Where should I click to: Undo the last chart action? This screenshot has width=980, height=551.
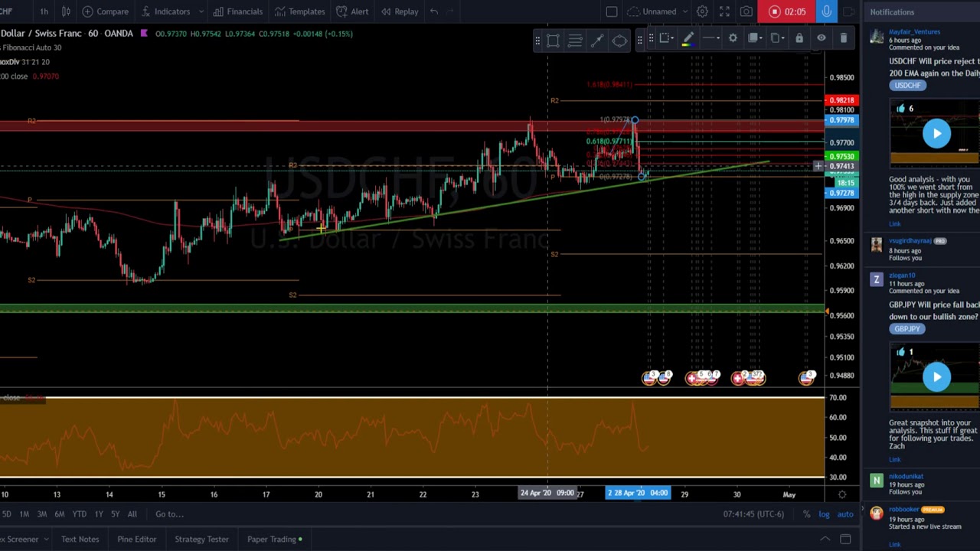click(433, 11)
